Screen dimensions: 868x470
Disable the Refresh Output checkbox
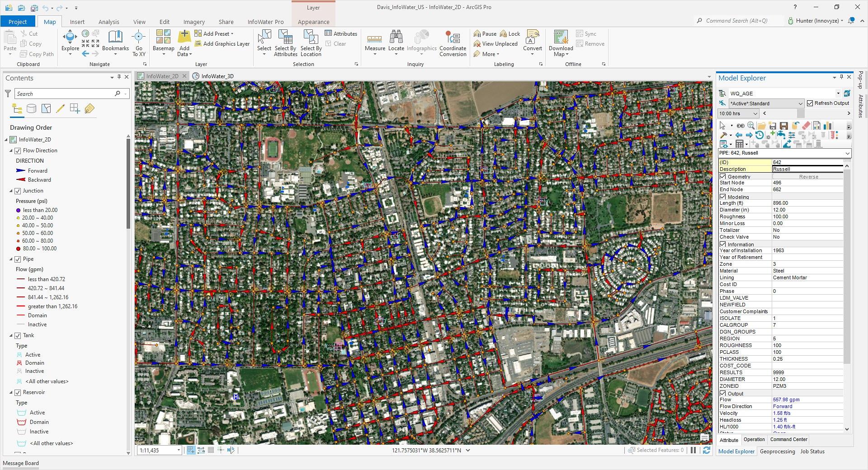(x=810, y=103)
